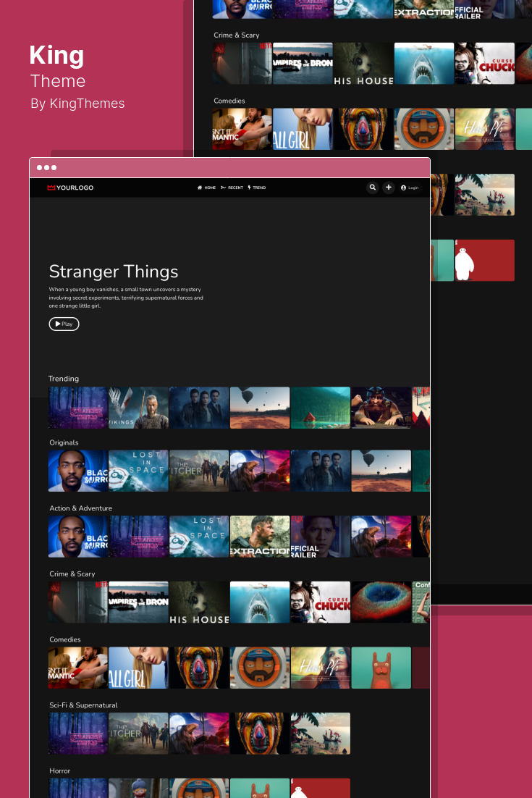Open the Recent nav item
Screen dimensions: 532x798
[x=232, y=188]
